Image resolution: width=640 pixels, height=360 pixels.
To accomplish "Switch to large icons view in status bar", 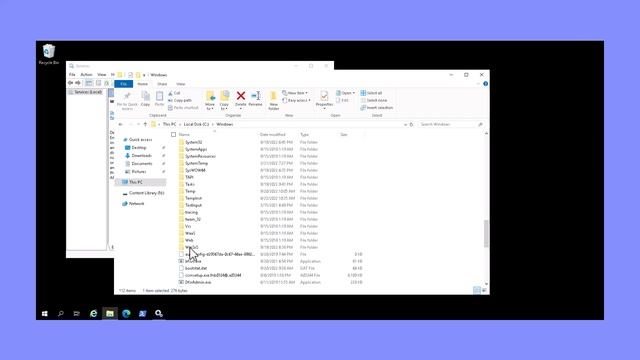I will [x=484, y=290].
